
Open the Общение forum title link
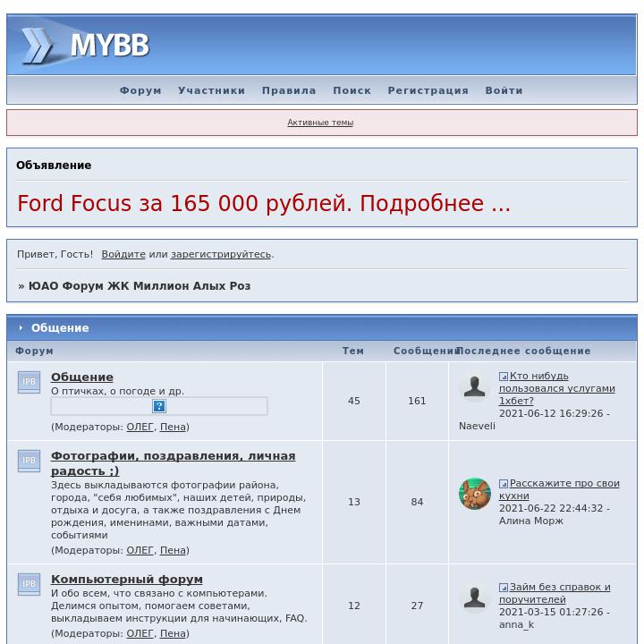82,377
